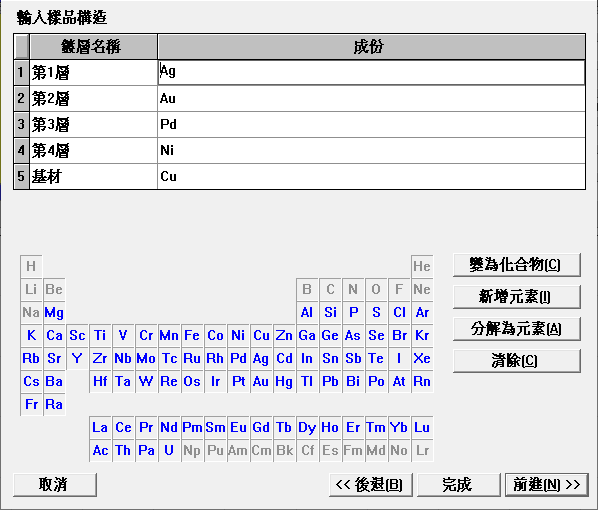This screenshot has height=510, width=598.
Task: Pick the Pt element button
Action: 238,381
